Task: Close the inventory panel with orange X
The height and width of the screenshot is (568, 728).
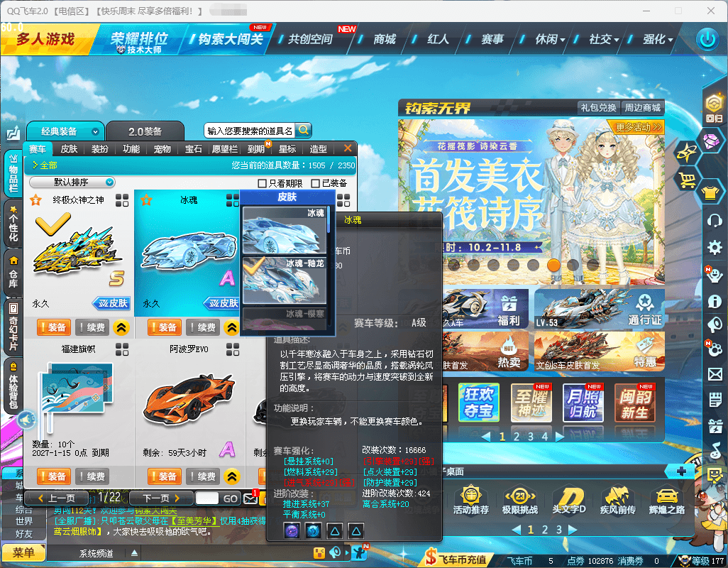Action: tap(347, 148)
